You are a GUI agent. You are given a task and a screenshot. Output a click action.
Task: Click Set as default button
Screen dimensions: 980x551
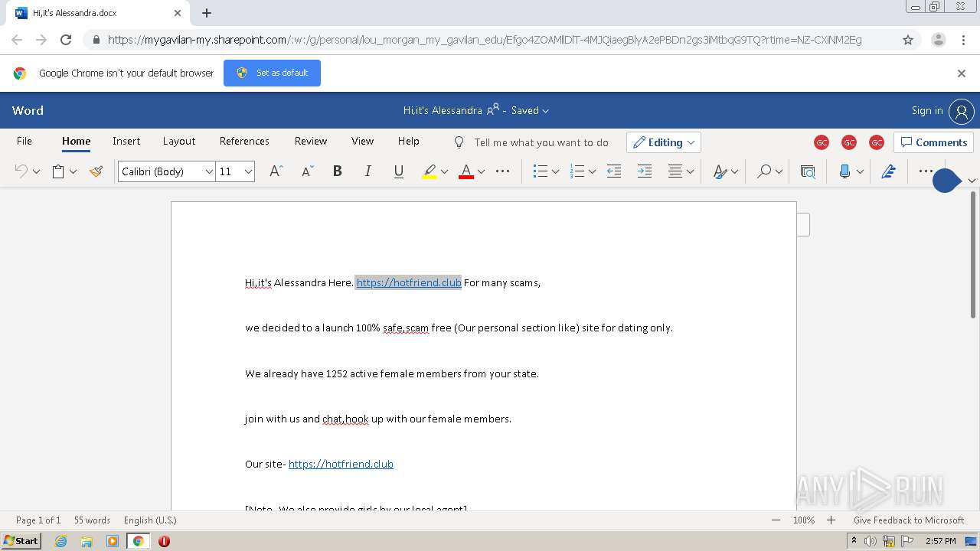coord(272,73)
